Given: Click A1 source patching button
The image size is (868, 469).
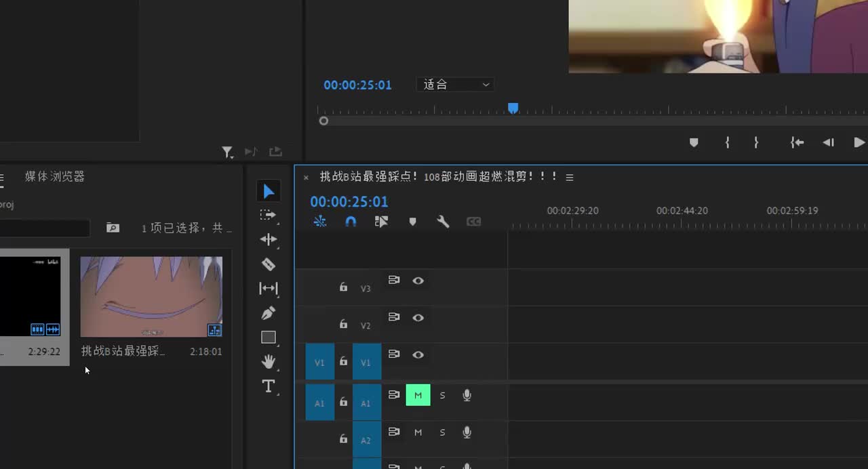Looking at the screenshot, I should pos(320,403).
